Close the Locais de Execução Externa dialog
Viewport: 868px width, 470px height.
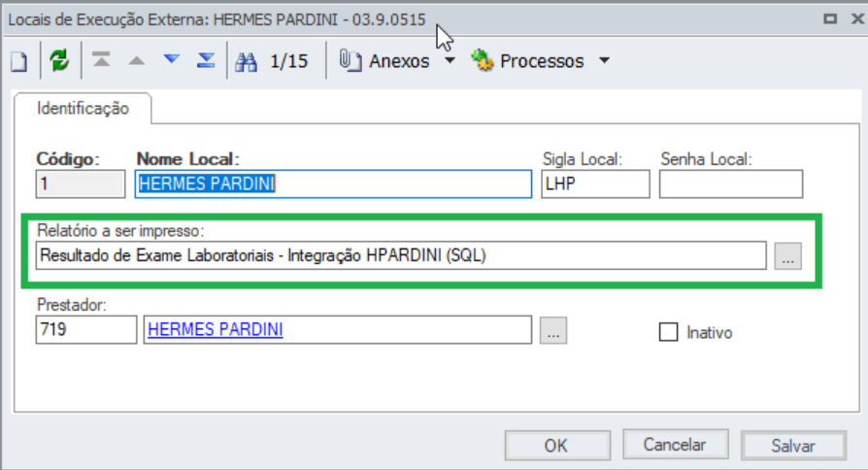tap(857, 18)
